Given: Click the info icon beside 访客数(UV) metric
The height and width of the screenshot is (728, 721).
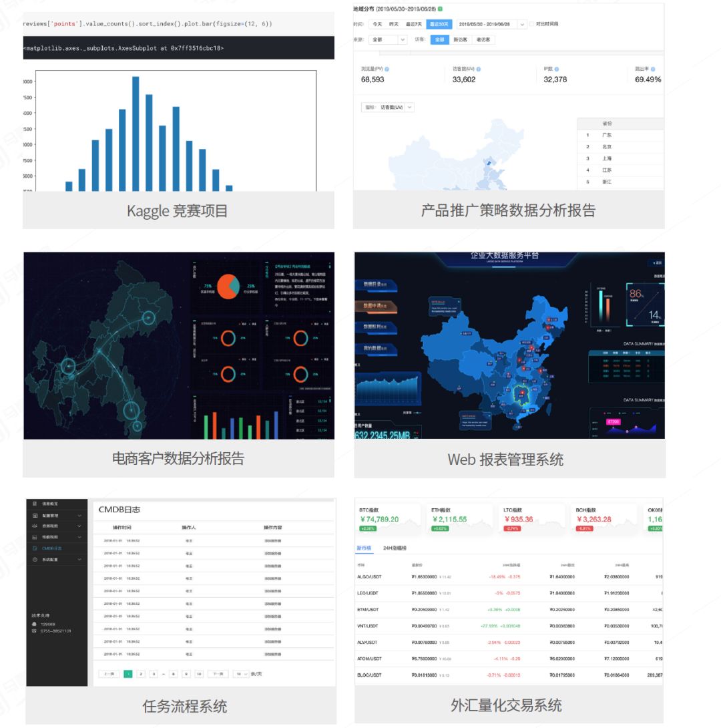Looking at the screenshot, I should pyautogui.click(x=479, y=69).
